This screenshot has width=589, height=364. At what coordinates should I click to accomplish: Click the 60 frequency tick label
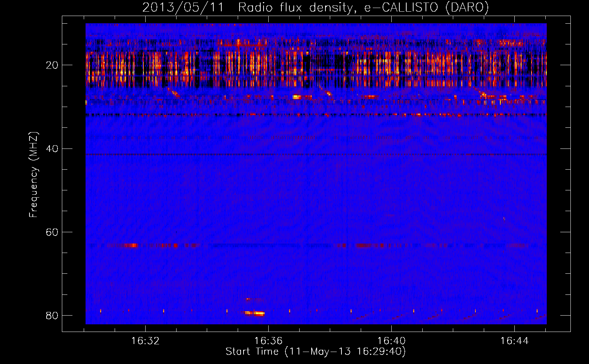[52, 232]
